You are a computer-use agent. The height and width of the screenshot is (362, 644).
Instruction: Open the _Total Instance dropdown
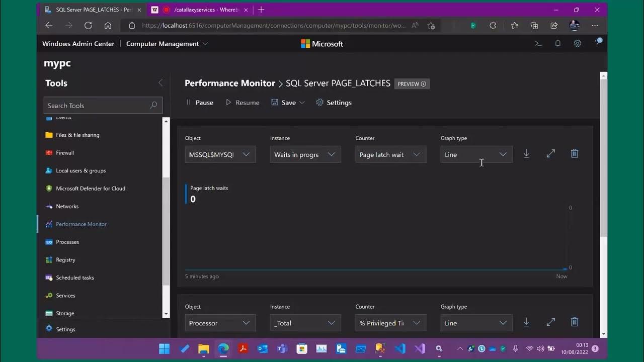305,323
